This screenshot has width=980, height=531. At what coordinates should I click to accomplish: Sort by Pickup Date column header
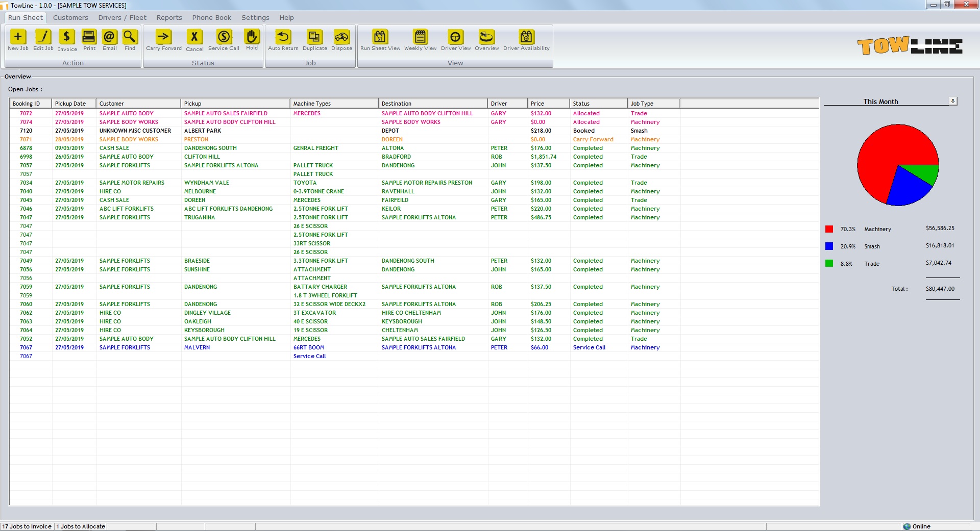74,104
